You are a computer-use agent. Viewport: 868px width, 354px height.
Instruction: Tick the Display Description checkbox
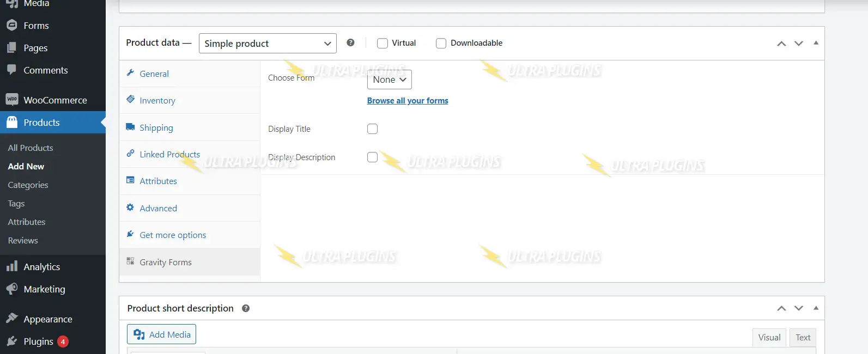372,157
